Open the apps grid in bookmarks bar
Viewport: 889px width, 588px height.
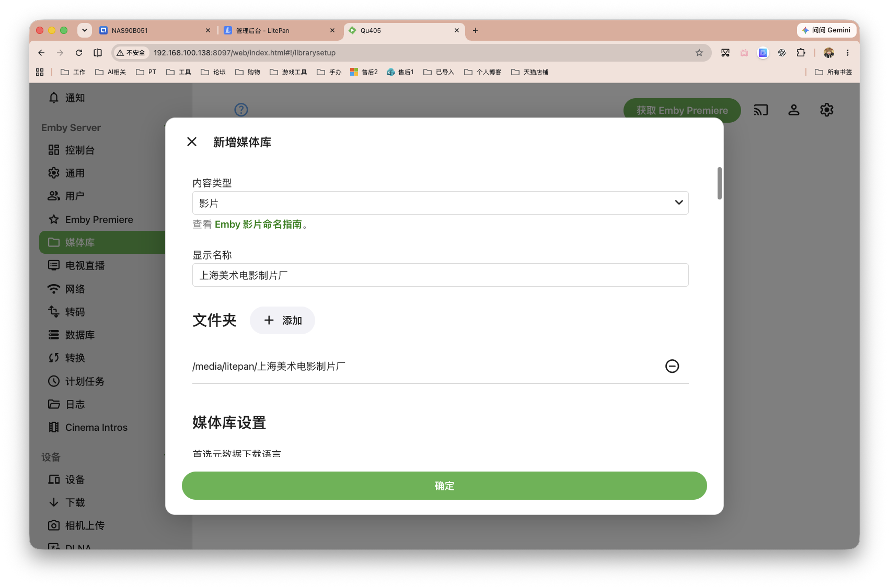click(40, 72)
